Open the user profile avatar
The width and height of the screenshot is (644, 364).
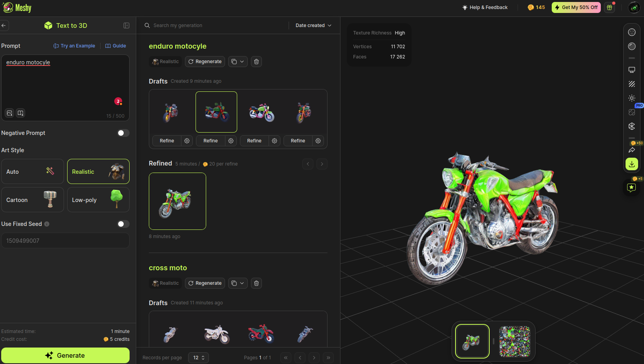point(634,7)
